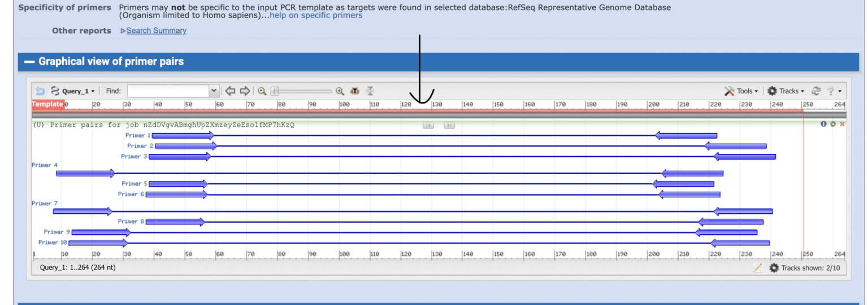Click the Query_1: 1..264 (264 nt) status text

pyautogui.click(x=77, y=267)
